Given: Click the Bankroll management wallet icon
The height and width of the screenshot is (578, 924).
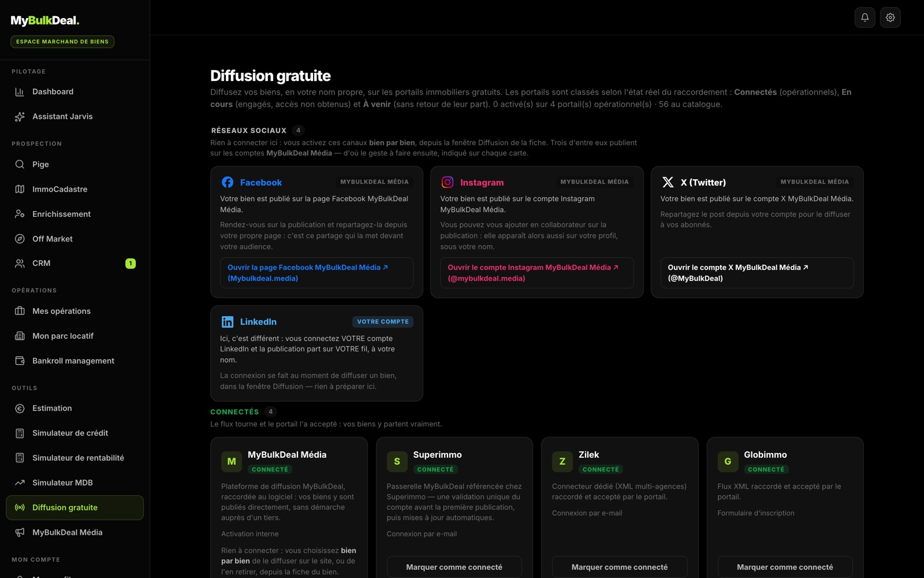Looking at the screenshot, I should tap(20, 361).
